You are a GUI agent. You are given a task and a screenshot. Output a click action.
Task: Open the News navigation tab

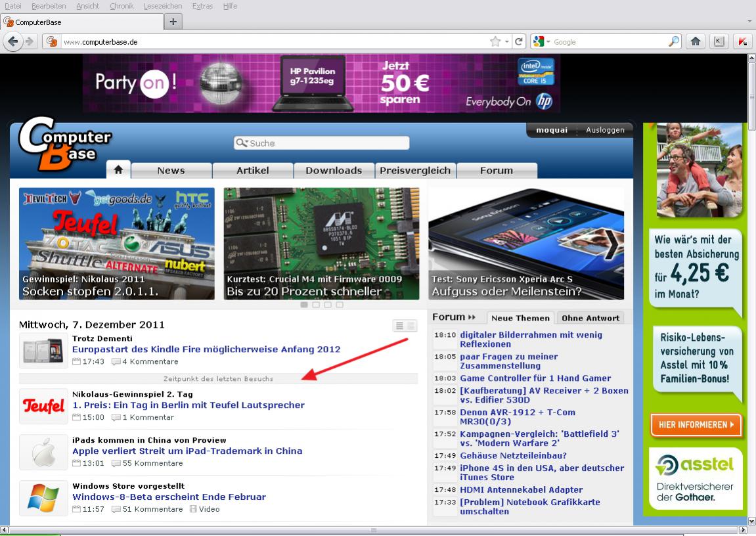coord(171,170)
